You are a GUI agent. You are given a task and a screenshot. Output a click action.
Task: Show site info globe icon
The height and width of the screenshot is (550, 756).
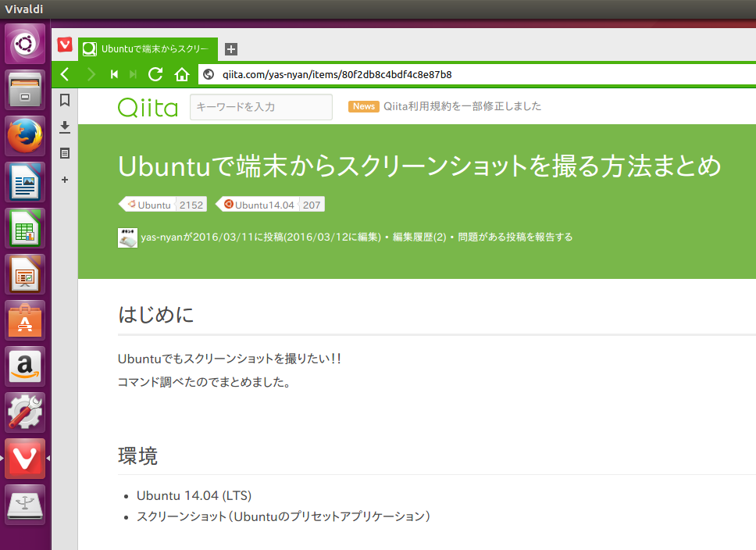tap(209, 74)
